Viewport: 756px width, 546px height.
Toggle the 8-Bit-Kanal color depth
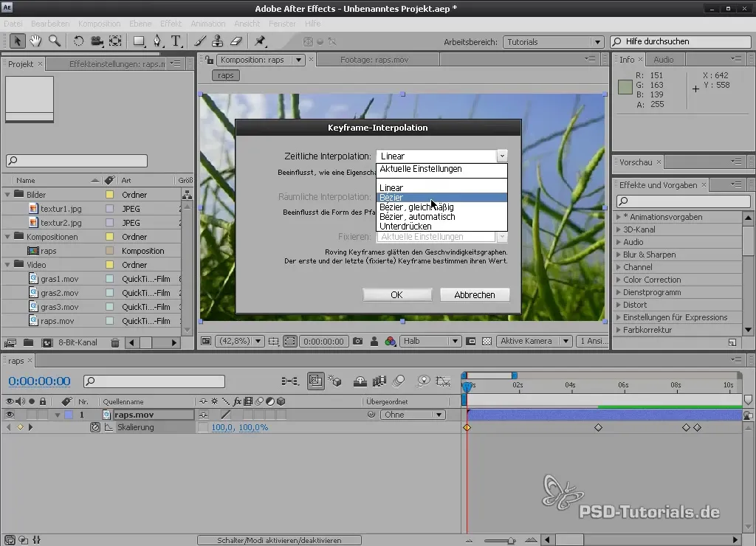78,342
